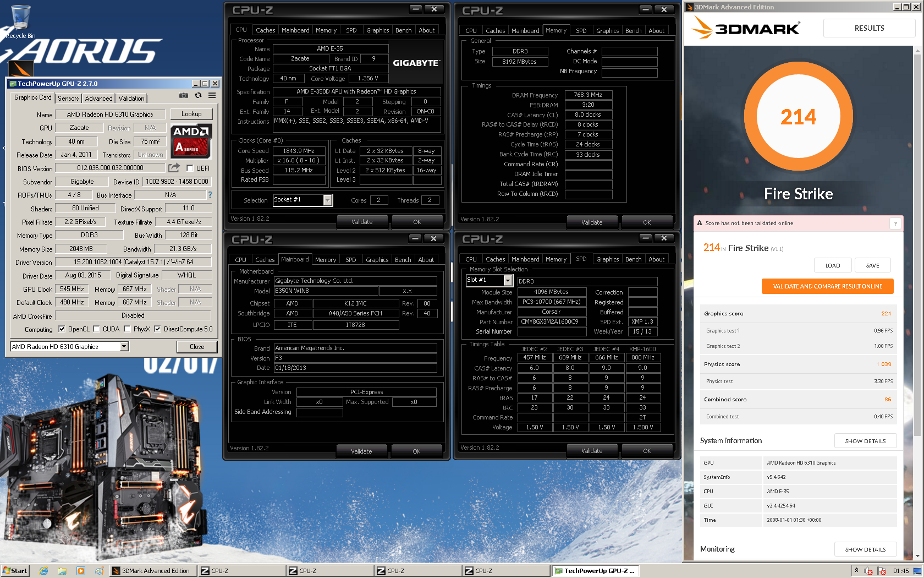Click the Physics score row in 3DMark
Screen dimensions: 924x578
coord(798,364)
